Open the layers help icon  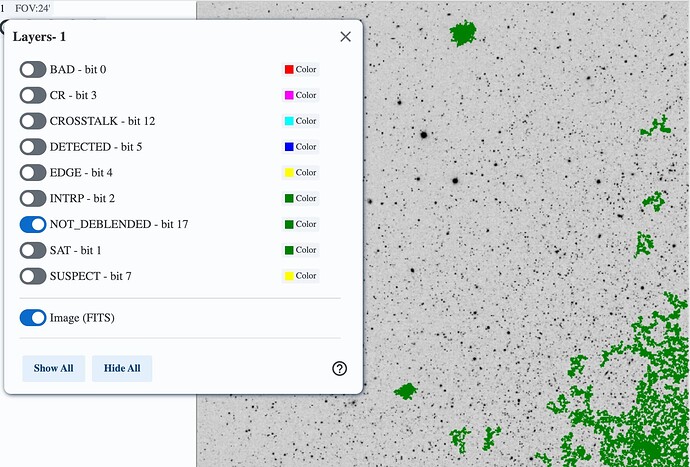tap(339, 368)
